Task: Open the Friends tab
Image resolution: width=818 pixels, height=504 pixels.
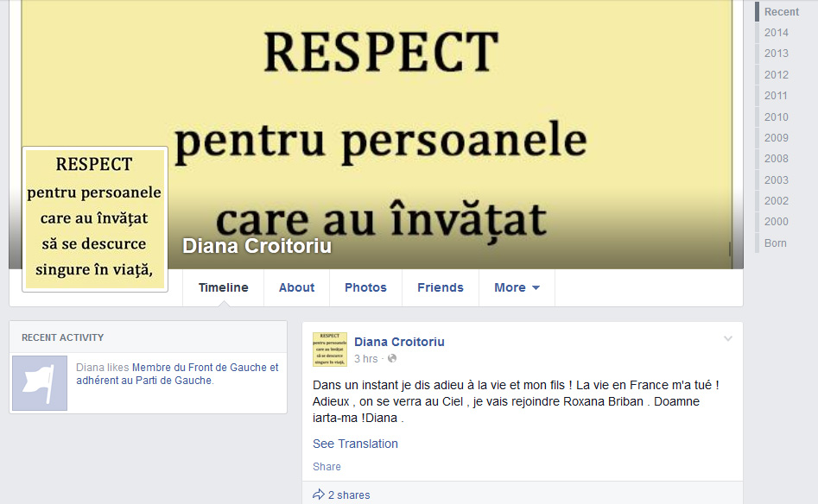Action: click(441, 287)
